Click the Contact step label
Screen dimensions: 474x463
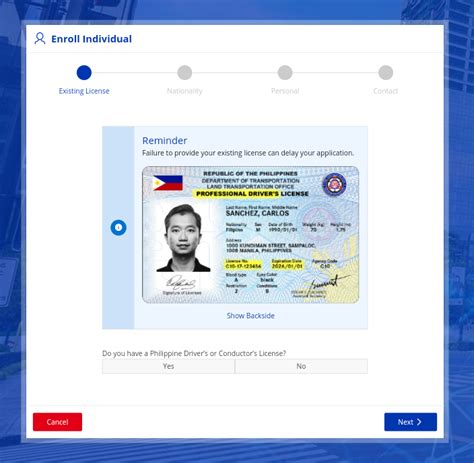coord(386,91)
